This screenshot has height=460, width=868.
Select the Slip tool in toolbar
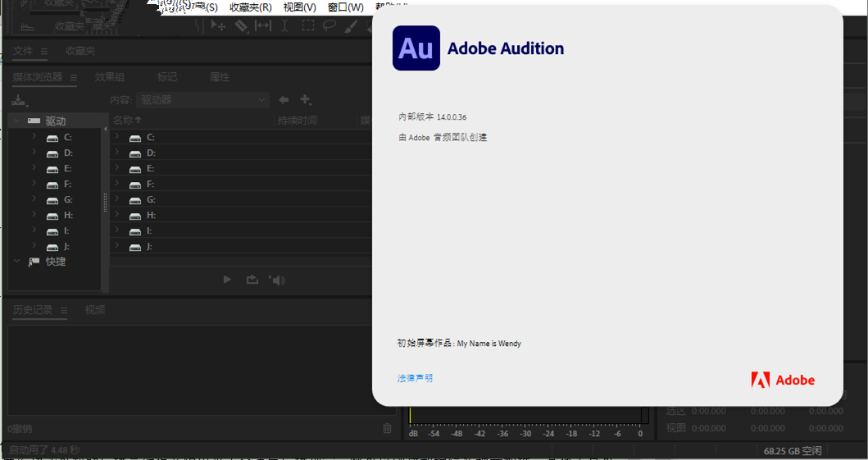coord(262,25)
